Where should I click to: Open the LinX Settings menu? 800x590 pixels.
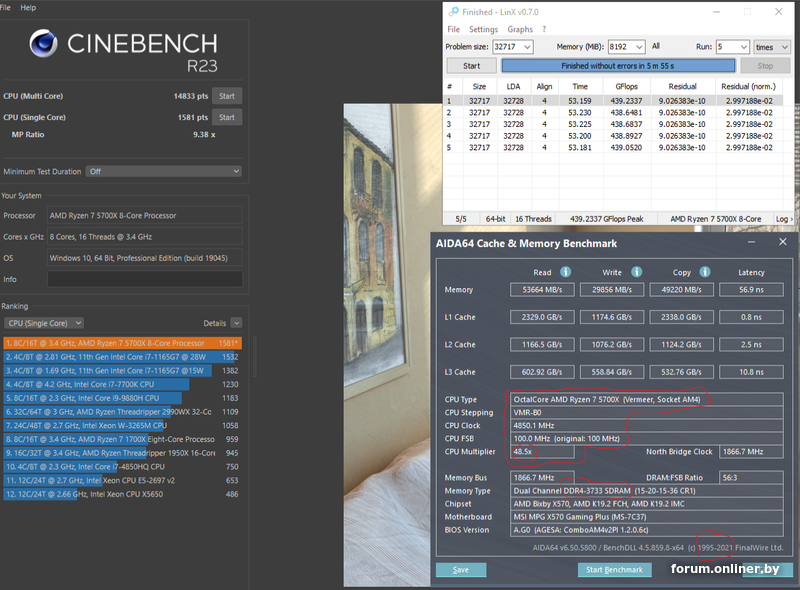coord(483,30)
